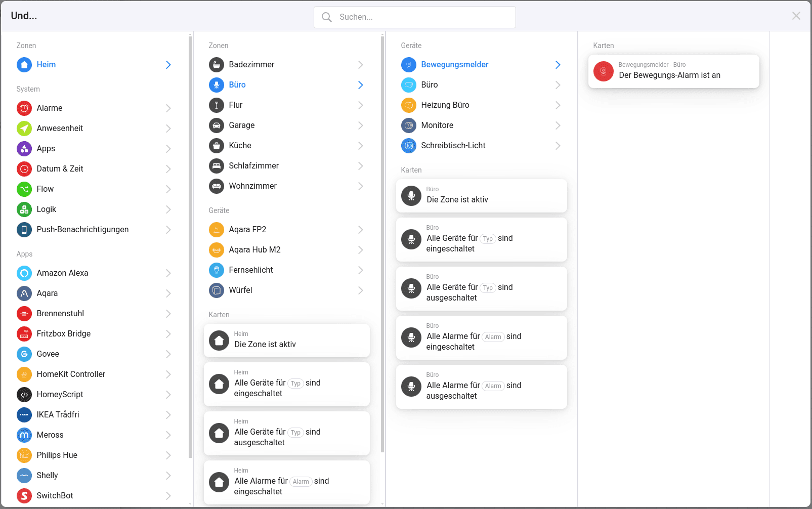Click the Heizung Büro device icon
Image resolution: width=812 pixels, height=509 pixels.
coord(408,105)
